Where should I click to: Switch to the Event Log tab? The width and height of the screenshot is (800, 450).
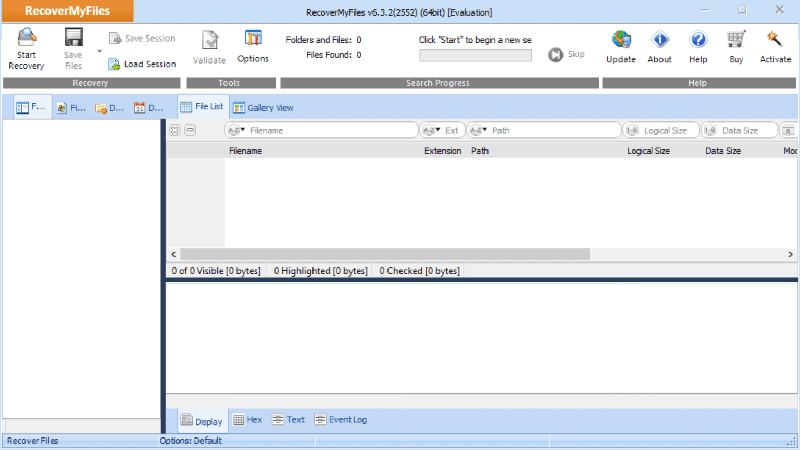tap(341, 420)
